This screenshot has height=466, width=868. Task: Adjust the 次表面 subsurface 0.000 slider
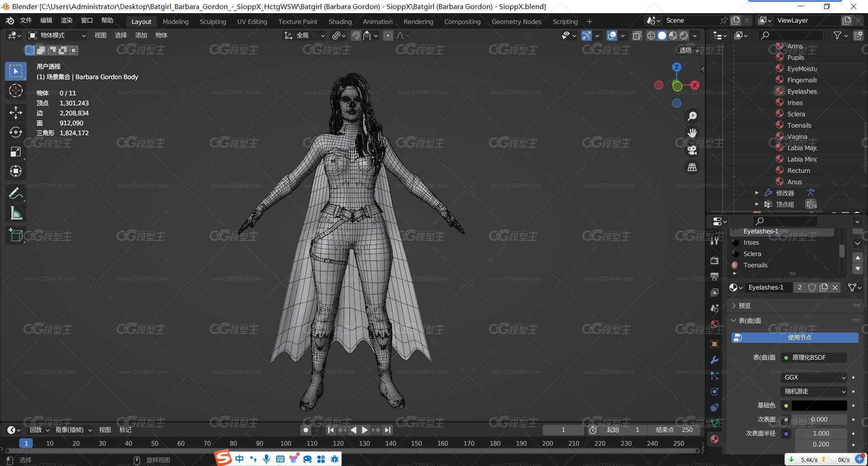(x=819, y=419)
